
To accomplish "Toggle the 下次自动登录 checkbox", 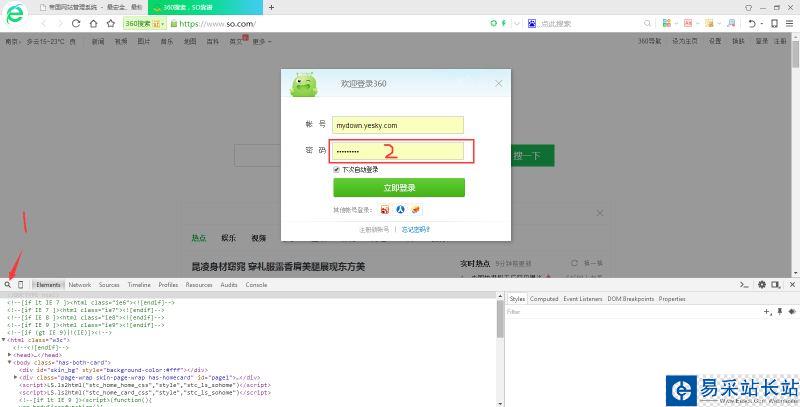I will point(336,169).
